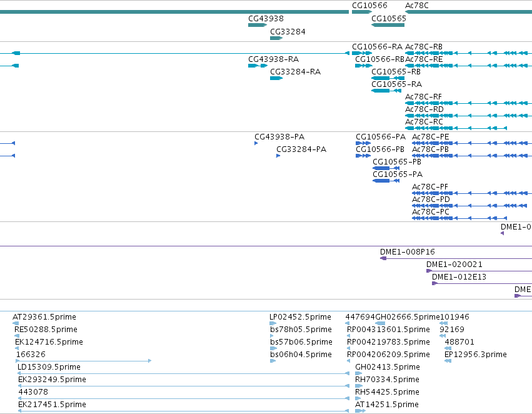Image resolution: width=532 pixels, height=414 pixels.
Task: Open transcript CG43938-RA
Action: (273, 59)
